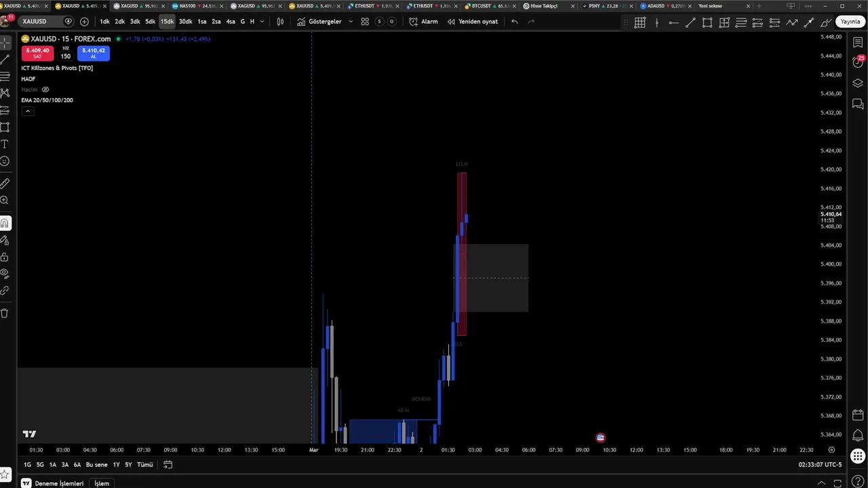
Task: Open the notifications bell icon
Action: pyautogui.click(x=858, y=436)
